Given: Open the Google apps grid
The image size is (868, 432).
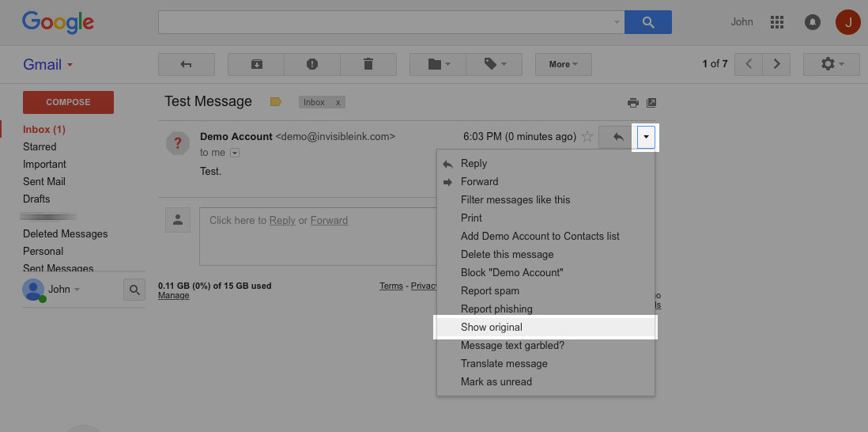Looking at the screenshot, I should [777, 22].
